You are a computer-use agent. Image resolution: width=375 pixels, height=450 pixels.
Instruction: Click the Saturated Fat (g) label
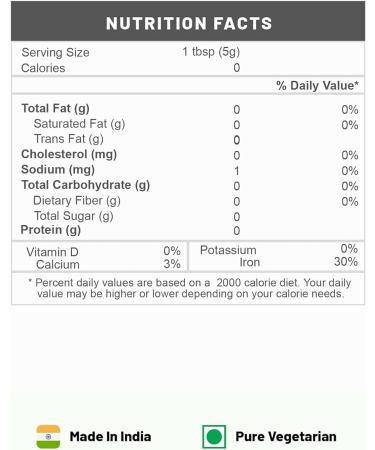point(79,124)
